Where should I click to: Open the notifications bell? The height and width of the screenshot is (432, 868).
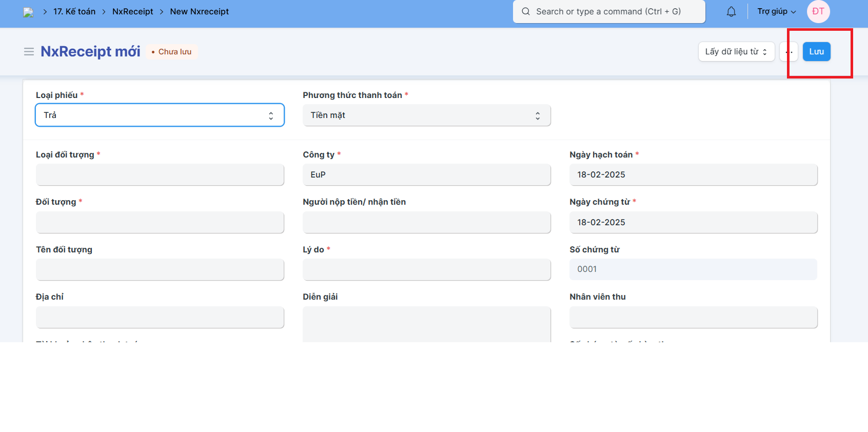(731, 12)
